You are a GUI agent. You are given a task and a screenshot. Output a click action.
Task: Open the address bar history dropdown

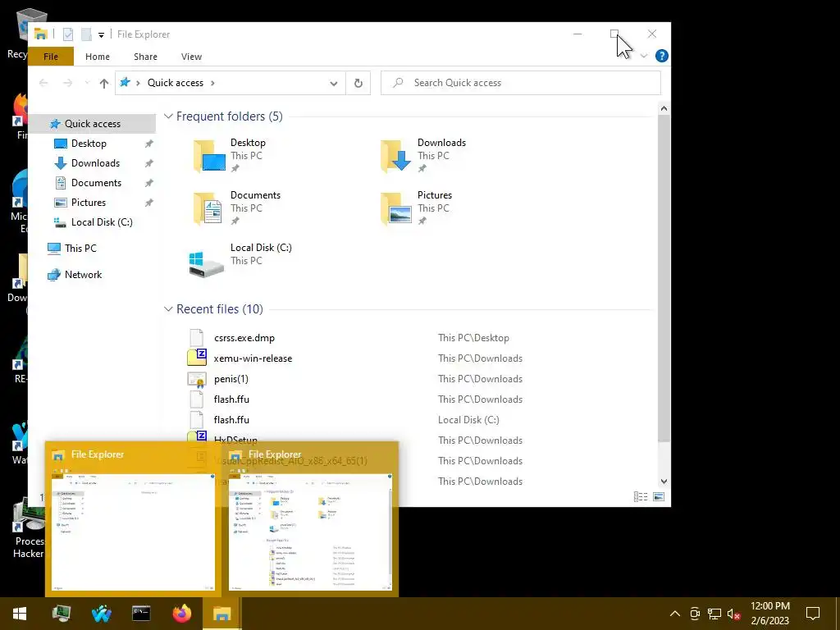pos(334,83)
